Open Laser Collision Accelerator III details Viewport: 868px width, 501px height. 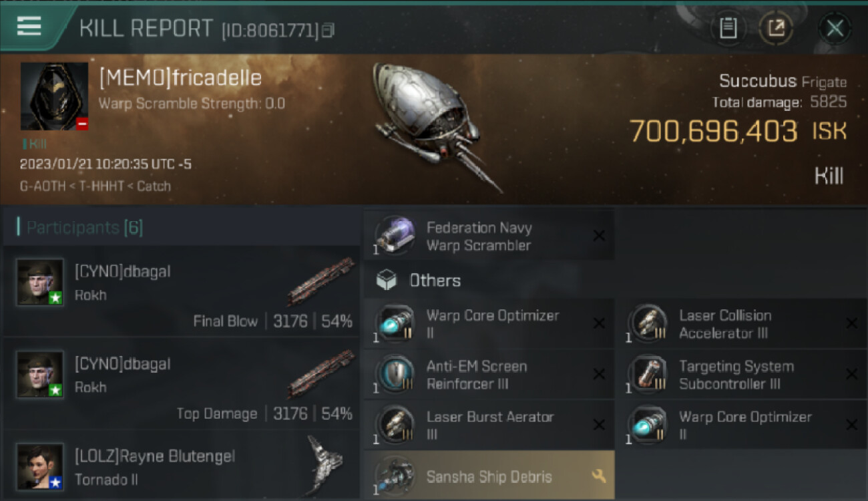[x=741, y=323]
